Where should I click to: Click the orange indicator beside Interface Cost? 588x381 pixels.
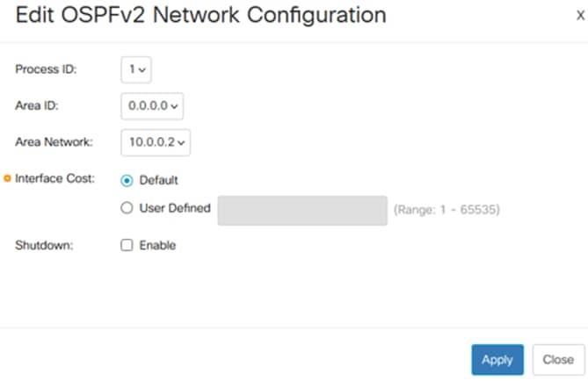pyautogui.click(x=8, y=179)
